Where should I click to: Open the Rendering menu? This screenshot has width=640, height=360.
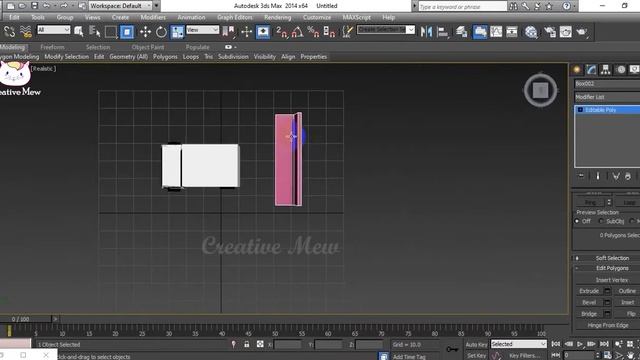pos(278,18)
